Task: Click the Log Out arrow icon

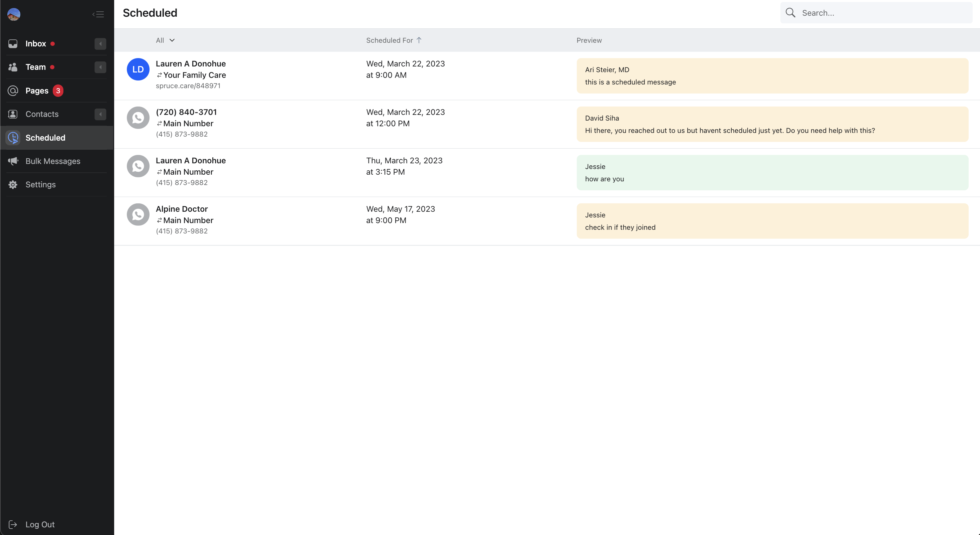Action: (x=13, y=524)
